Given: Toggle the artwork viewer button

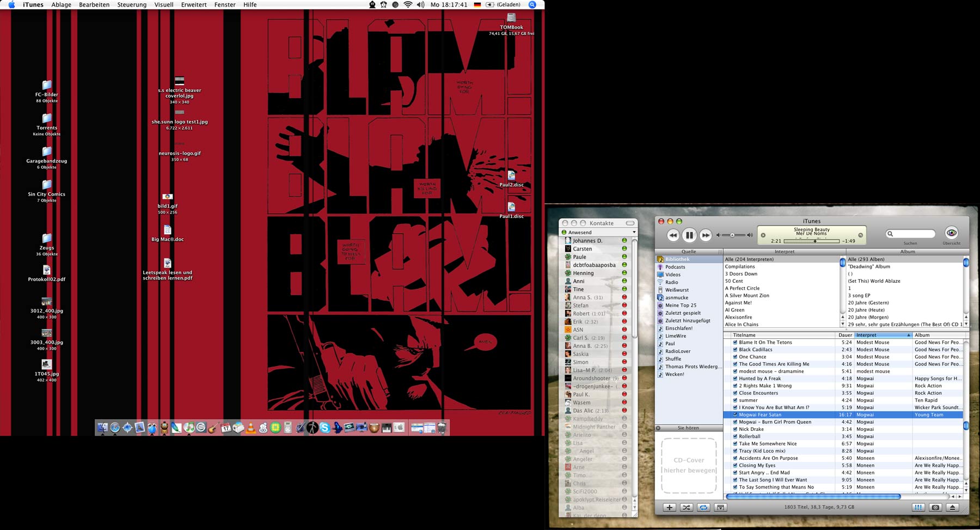Looking at the screenshot, I should click(720, 507).
